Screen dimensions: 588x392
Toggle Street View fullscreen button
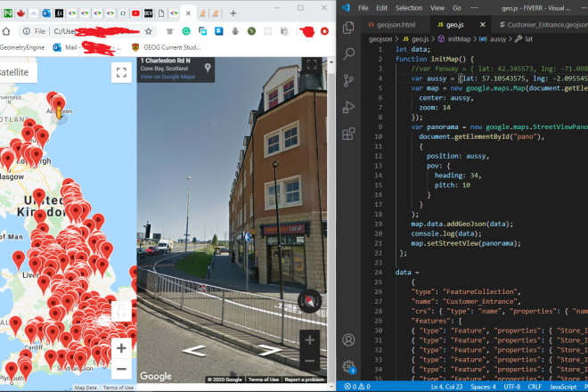tap(312, 64)
